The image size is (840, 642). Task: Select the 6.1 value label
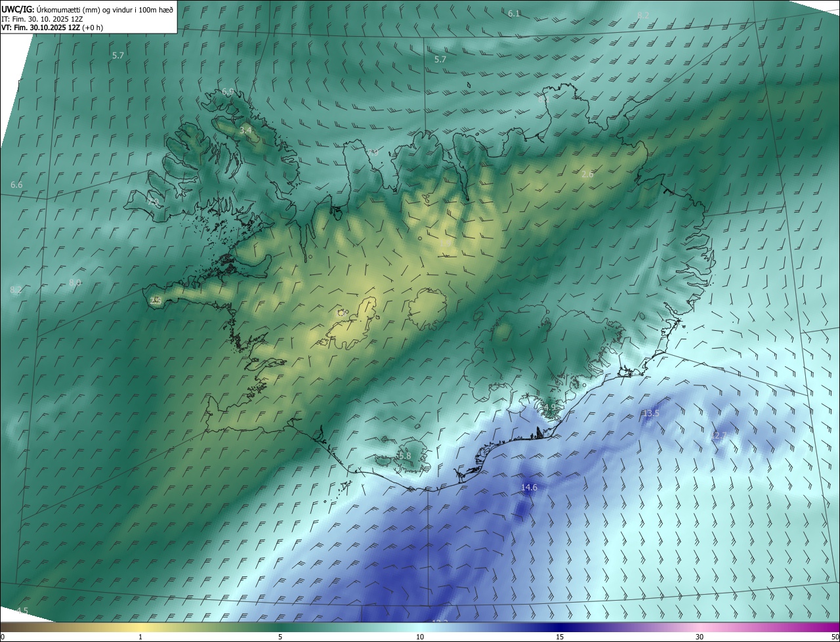tap(514, 13)
